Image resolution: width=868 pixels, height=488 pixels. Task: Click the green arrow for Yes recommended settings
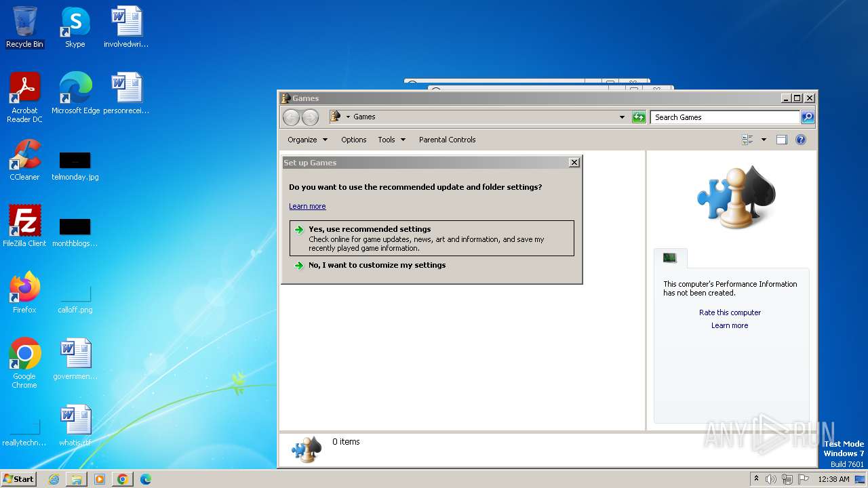299,230
